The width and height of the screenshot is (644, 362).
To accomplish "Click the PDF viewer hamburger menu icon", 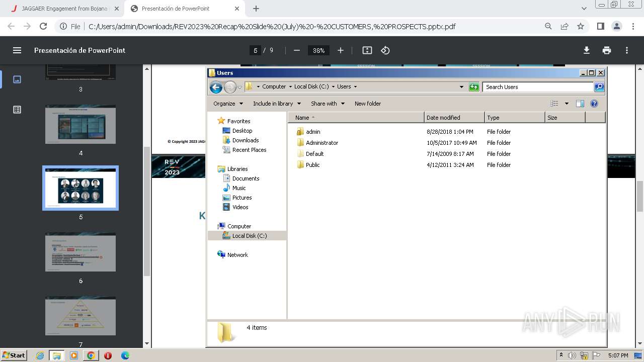I will pyautogui.click(x=17, y=50).
